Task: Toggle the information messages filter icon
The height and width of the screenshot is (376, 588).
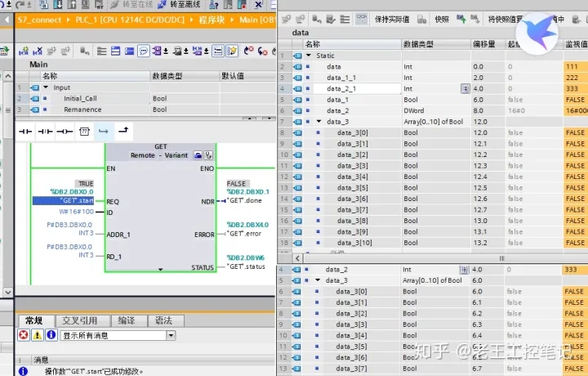Action: 51,335
